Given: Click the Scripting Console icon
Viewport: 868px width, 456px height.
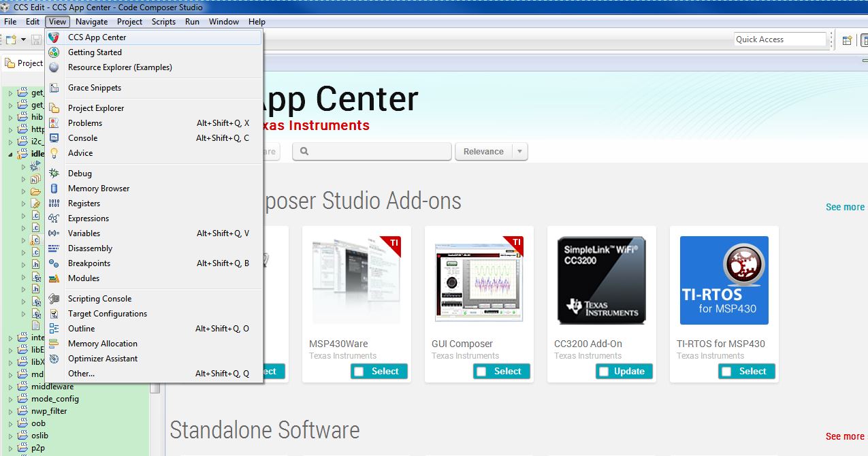Looking at the screenshot, I should [54, 299].
